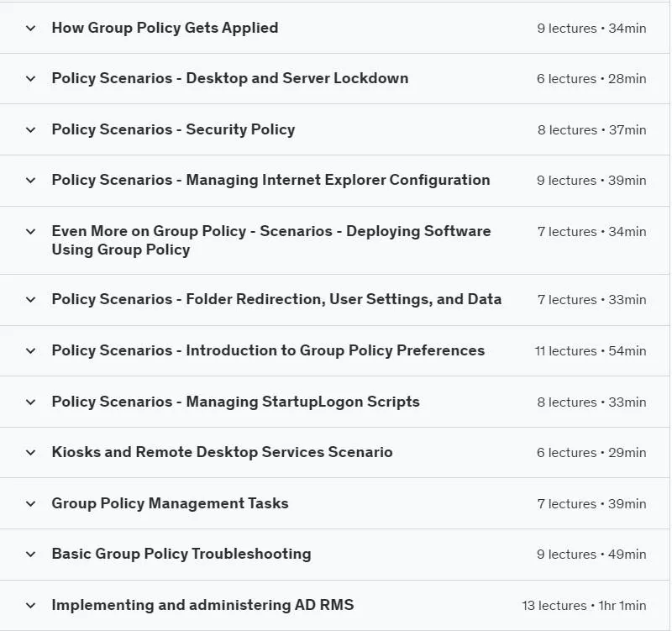Toggle chevron for Managing Internet Explorer Configuration
This screenshot has width=672, height=631.
[x=30, y=181]
